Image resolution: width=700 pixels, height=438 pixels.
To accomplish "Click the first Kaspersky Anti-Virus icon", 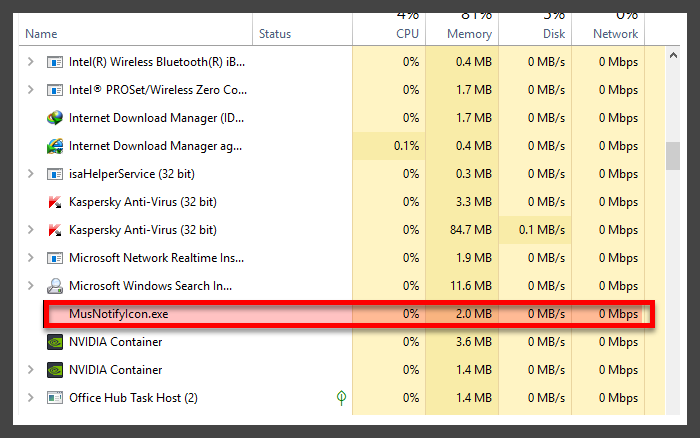I will [x=55, y=202].
